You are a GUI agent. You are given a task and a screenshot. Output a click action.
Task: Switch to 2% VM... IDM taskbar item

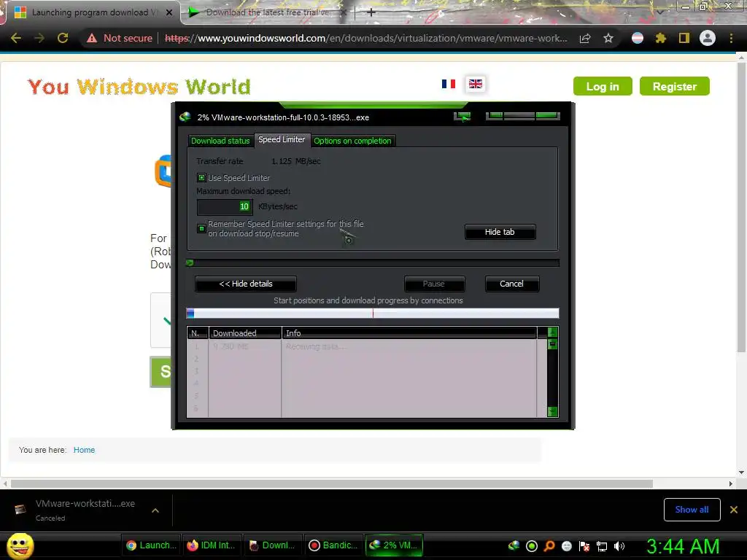pyautogui.click(x=394, y=545)
